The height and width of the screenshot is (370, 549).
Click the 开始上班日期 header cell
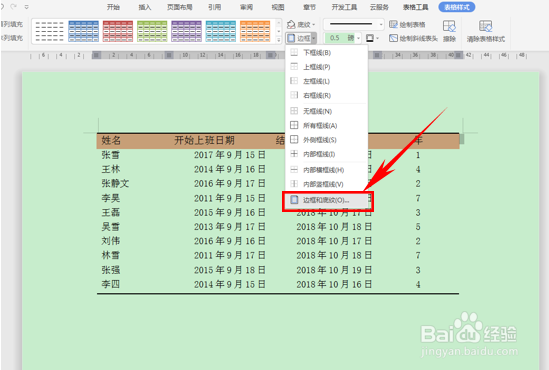pyautogui.click(x=204, y=141)
